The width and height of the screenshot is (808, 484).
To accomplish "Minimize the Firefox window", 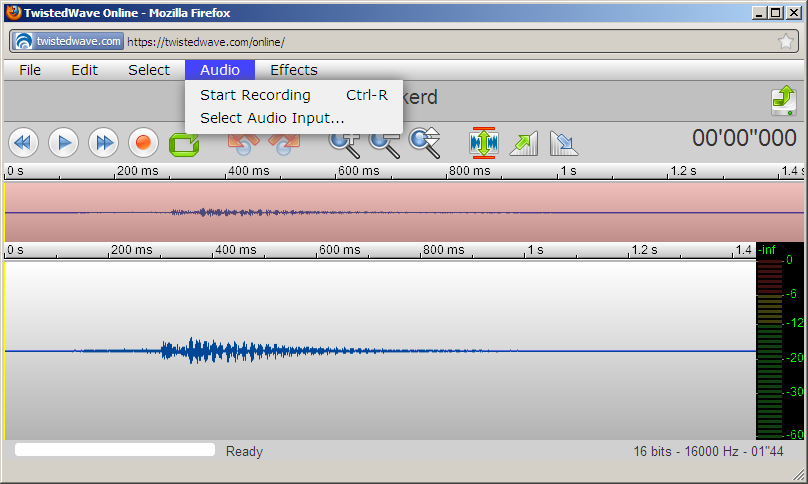I will 759,12.
